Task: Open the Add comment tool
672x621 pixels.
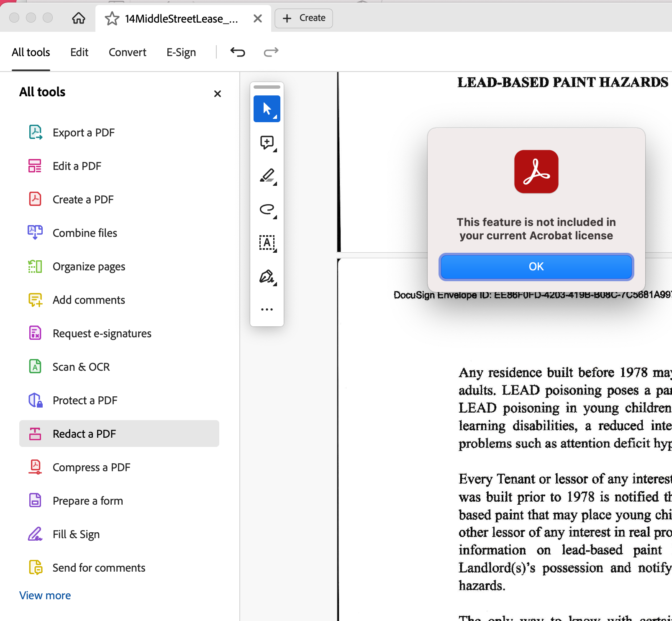Action: click(267, 143)
